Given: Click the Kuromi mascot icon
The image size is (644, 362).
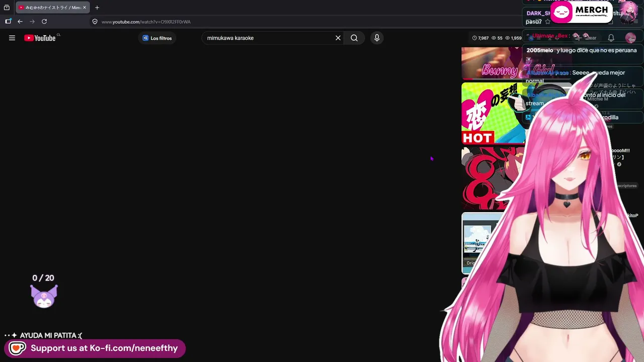Looking at the screenshot, I should click(44, 296).
